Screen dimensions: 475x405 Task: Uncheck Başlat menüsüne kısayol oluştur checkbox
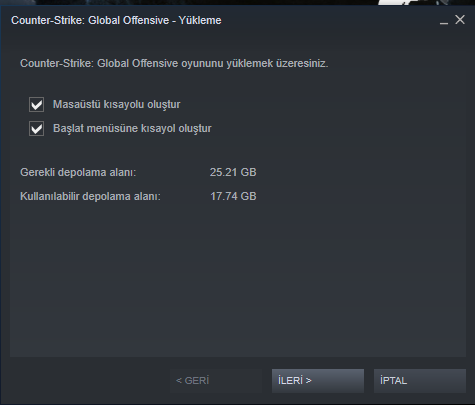(36, 128)
